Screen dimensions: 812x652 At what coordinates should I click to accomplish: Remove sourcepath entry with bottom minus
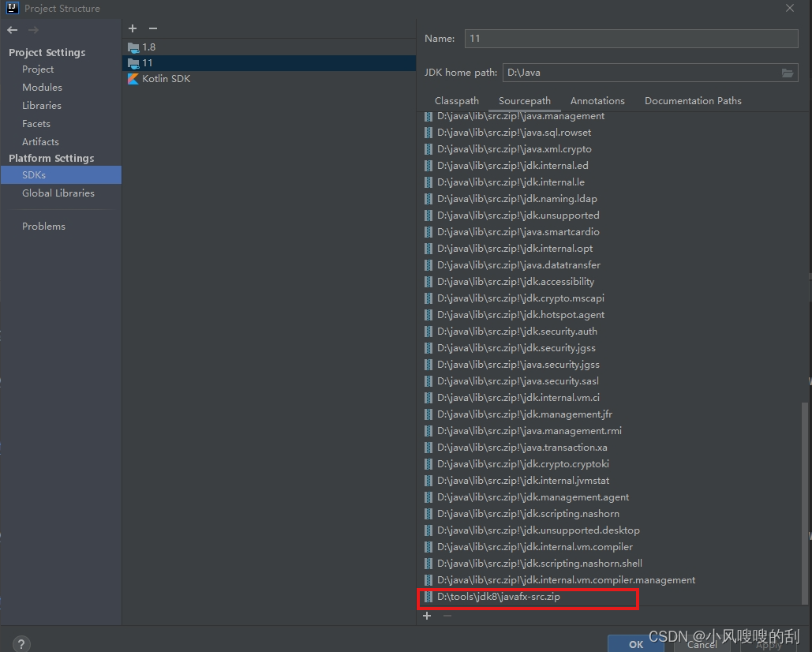click(x=447, y=615)
